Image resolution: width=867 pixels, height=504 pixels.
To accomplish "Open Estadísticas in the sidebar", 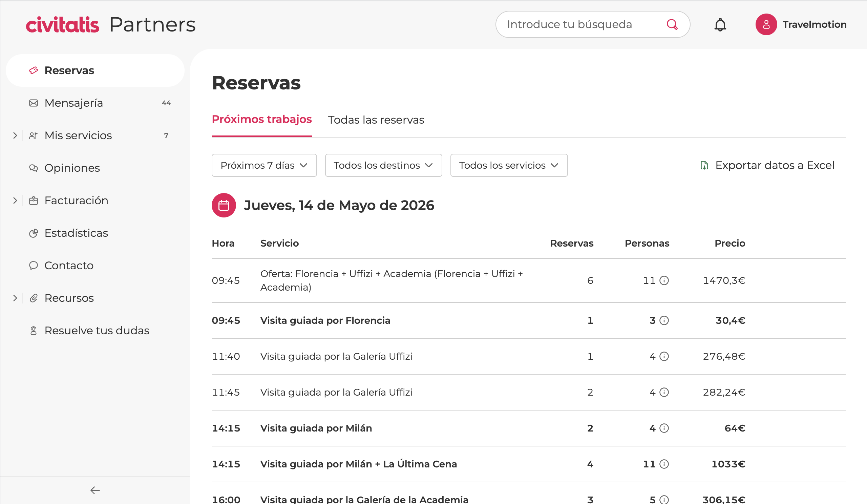I will (95, 233).
